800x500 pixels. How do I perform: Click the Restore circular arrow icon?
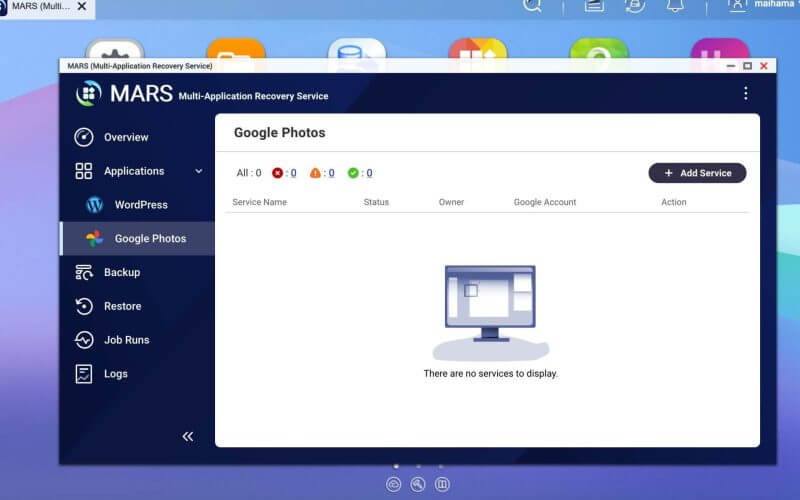(x=84, y=306)
